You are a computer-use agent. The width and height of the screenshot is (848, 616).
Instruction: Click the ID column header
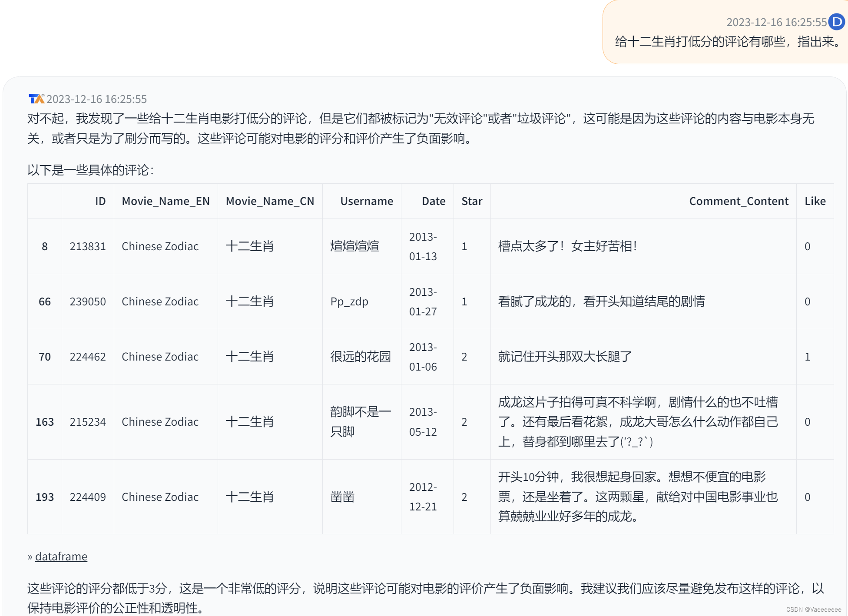click(x=100, y=201)
